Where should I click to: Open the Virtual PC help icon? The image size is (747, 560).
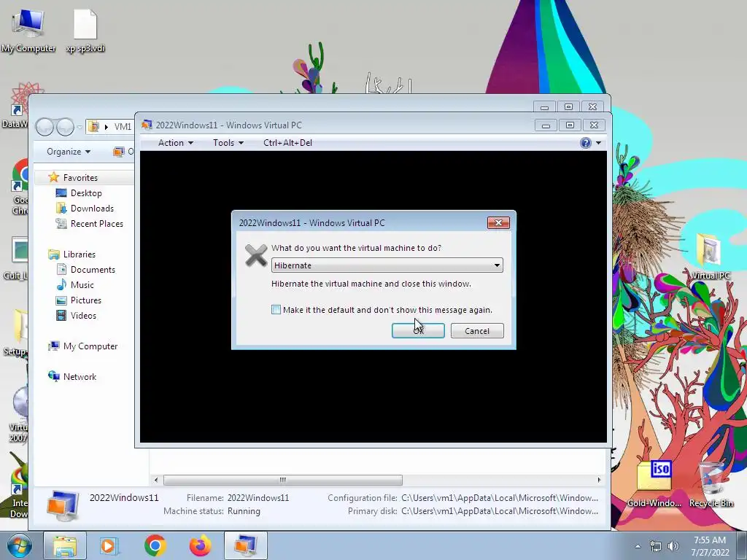(x=586, y=143)
